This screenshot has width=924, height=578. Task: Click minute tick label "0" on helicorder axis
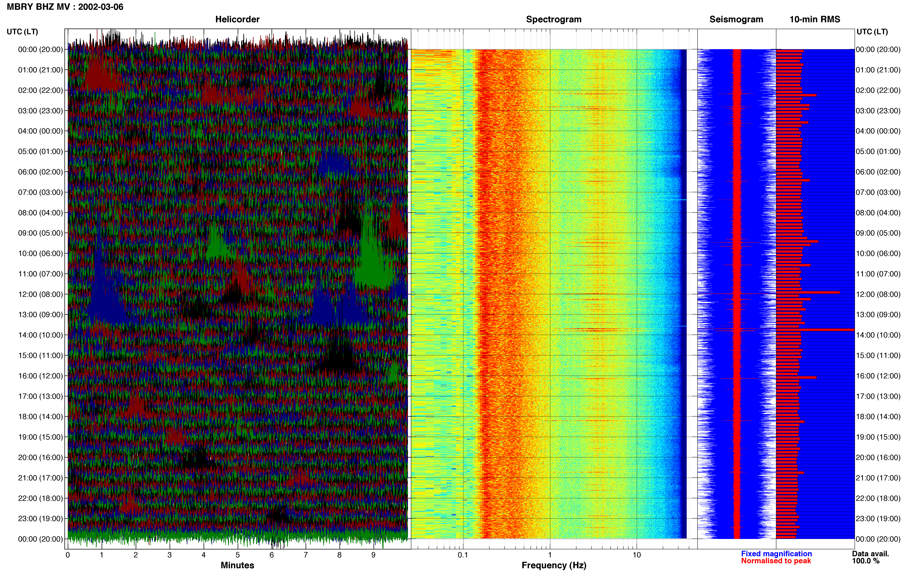[68, 555]
